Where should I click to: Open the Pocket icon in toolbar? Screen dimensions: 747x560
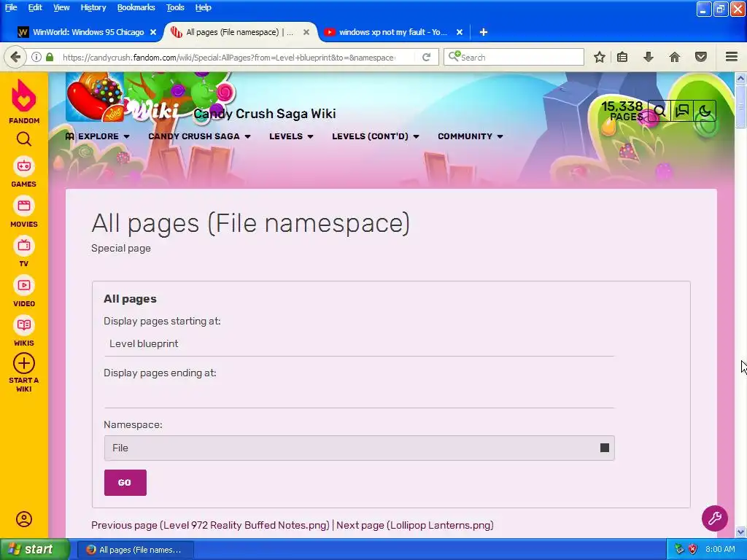click(x=701, y=57)
